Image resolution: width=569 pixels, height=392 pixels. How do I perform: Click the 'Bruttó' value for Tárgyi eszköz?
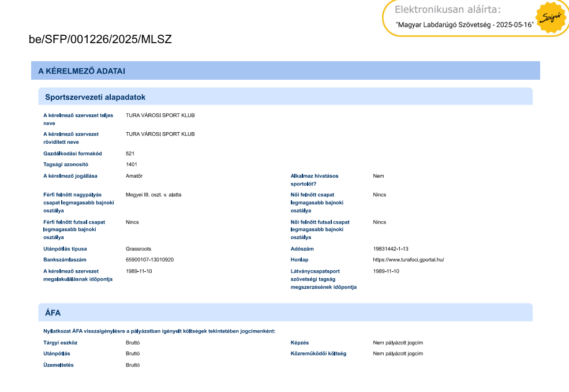(133, 343)
